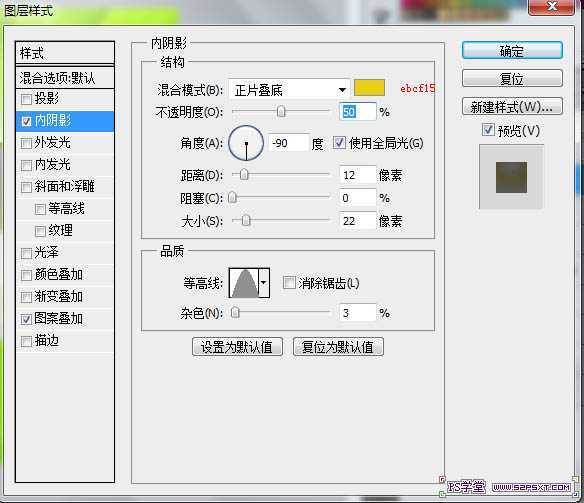584x503 pixels.
Task: Click the angle field showing -90
Action: (x=289, y=143)
